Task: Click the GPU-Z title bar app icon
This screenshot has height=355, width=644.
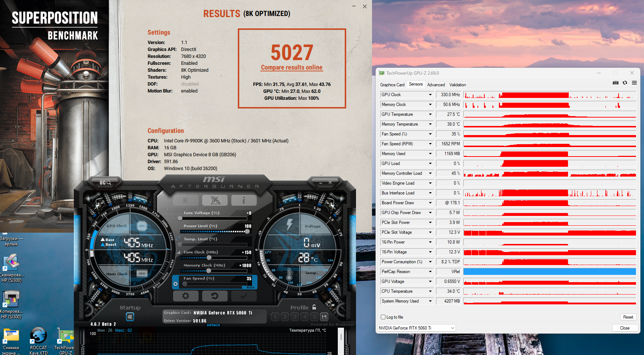Action: pos(381,73)
